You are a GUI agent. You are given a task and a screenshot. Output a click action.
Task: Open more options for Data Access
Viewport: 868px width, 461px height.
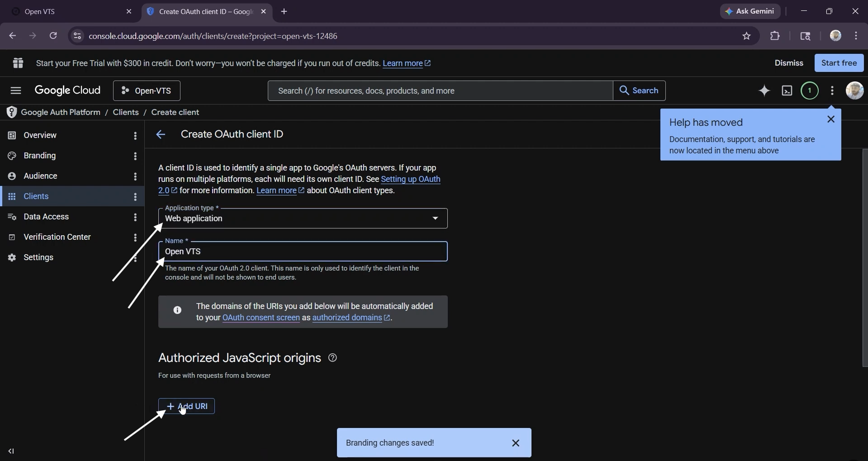coord(135,217)
